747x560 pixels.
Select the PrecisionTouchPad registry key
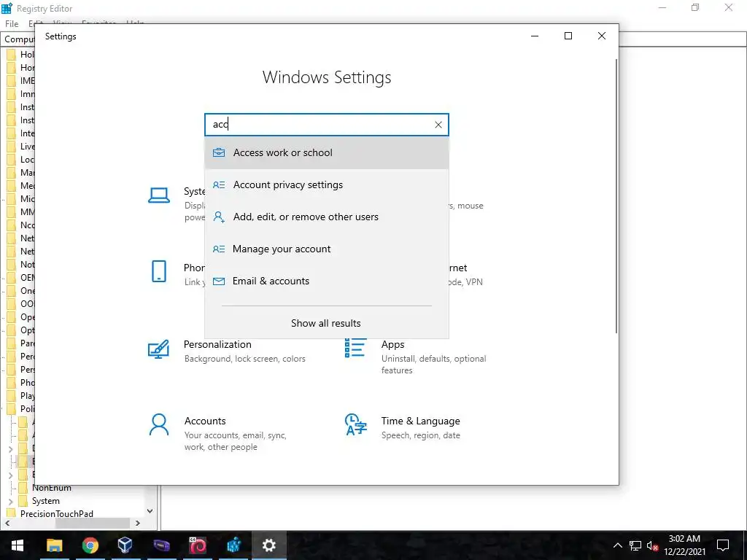[57, 514]
